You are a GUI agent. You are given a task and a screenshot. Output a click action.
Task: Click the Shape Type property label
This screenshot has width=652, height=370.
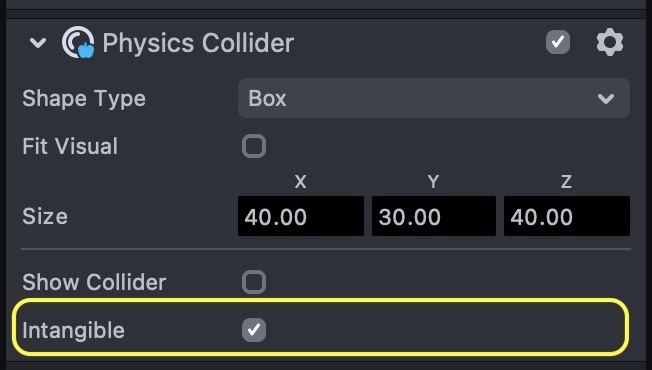84,99
